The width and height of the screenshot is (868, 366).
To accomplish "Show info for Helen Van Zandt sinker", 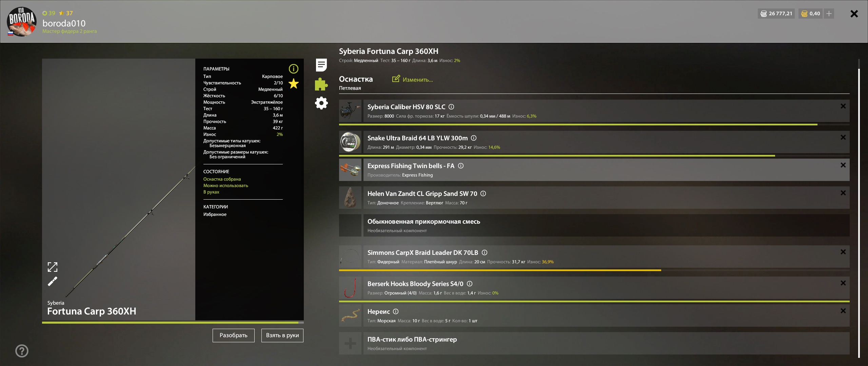I will click(484, 194).
